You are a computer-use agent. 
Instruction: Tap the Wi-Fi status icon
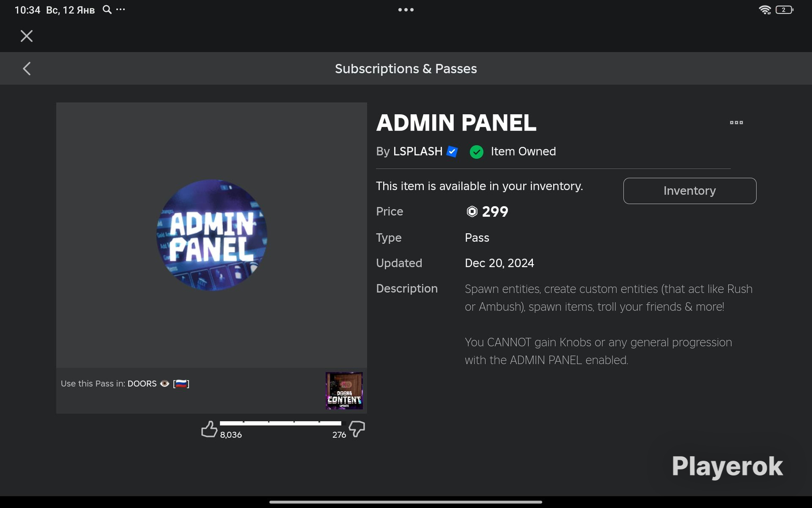click(x=765, y=10)
